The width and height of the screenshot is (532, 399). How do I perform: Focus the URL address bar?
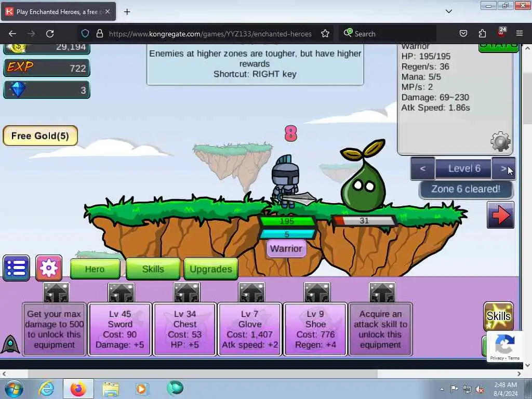click(x=210, y=34)
